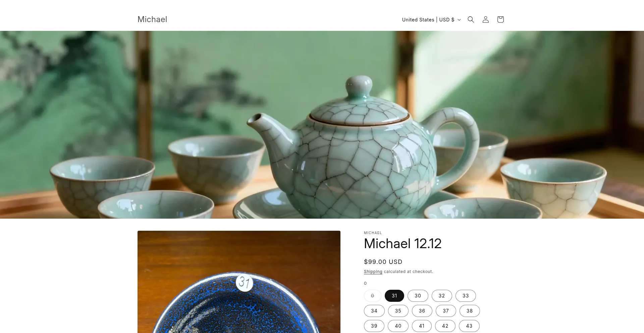Choose the crossed-out variant 0
The height and width of the screenshot is (333, 644).
(x=373, y=296)
